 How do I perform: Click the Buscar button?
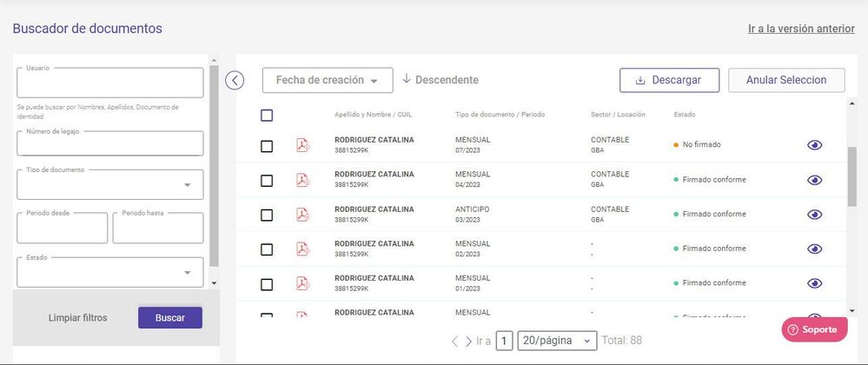tap(170, 318)
